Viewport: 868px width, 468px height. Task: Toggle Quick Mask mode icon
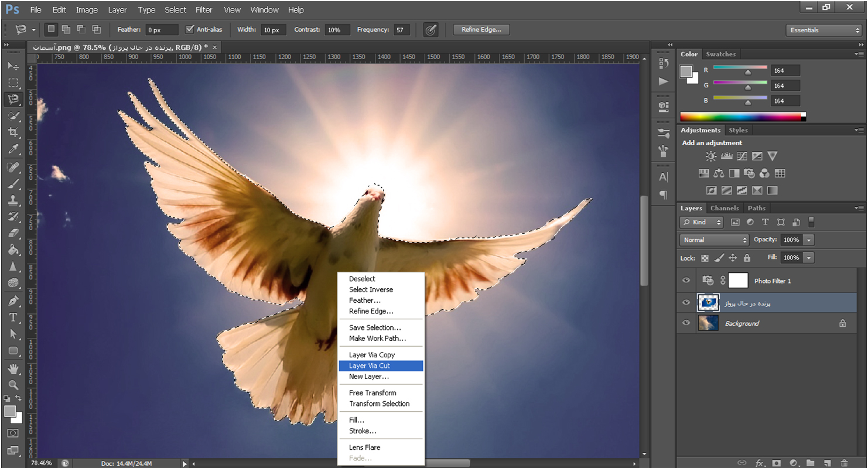coord(13,433)
